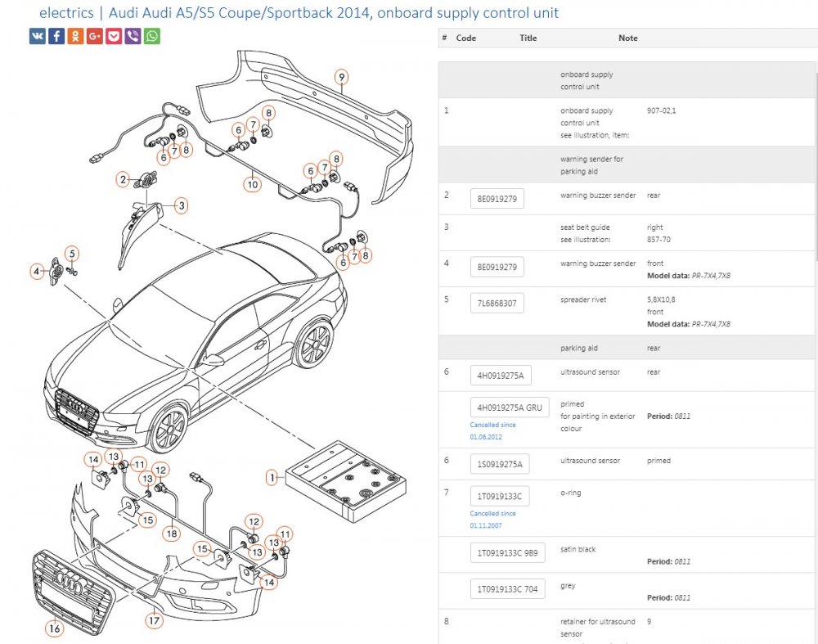Click diagram callout 2 buzzer
This screenshot has height=644, width=818.
124,179
